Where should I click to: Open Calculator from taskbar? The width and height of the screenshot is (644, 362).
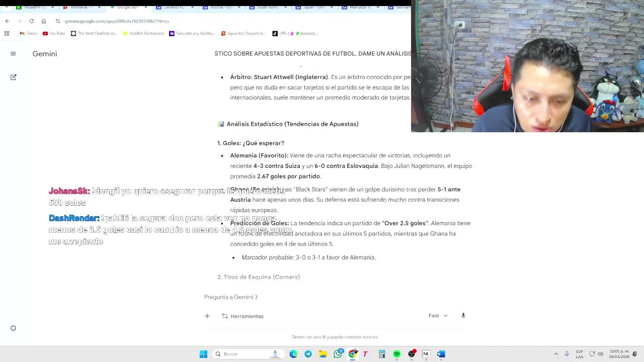pyautogui.click(x=382, y=354)
